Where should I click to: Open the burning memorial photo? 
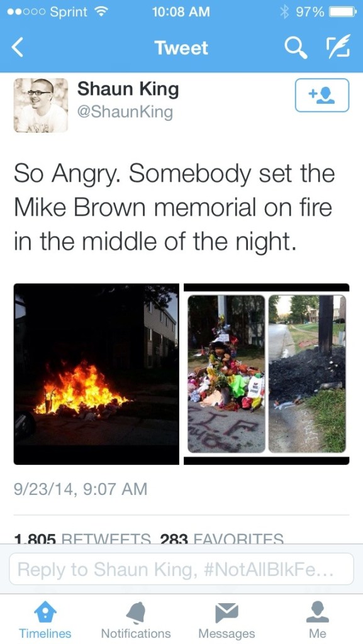[96, 374]
